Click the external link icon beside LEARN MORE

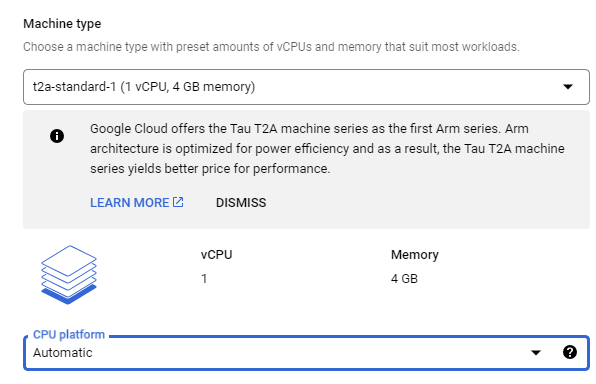click(178, 202)
